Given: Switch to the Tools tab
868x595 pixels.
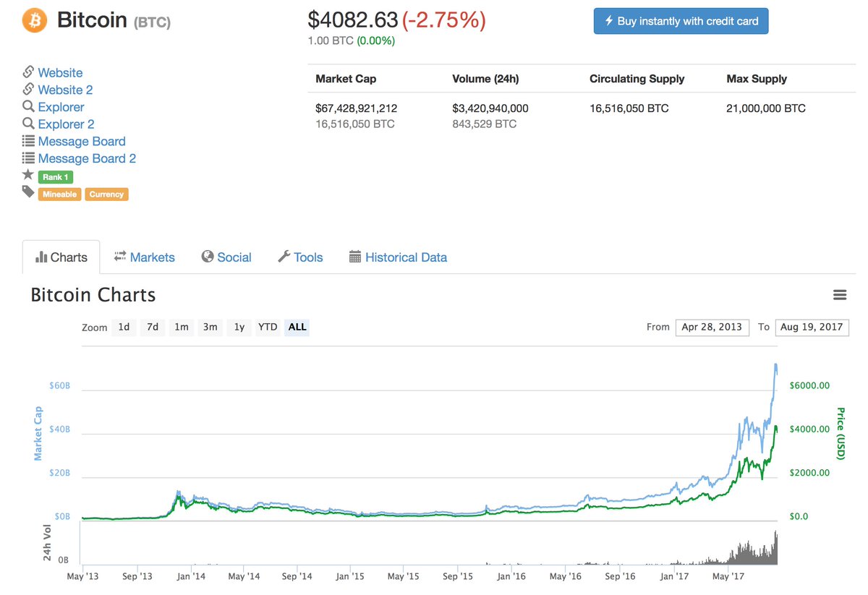Looking at the screenshot, I should point(300,257).
